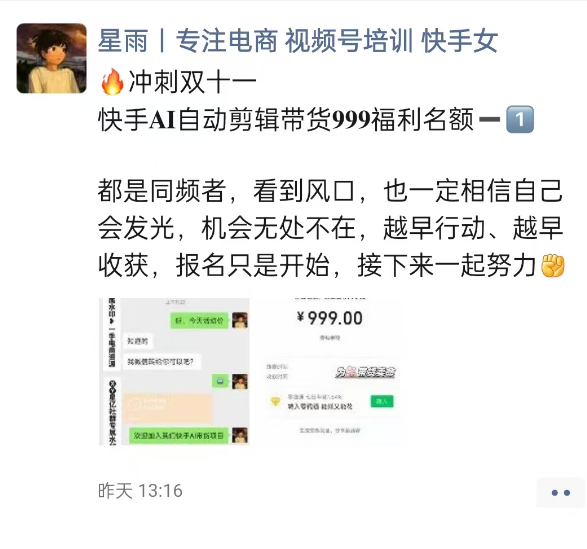Click the 昨天 13:16 timestamp
This screenshot has width=587, height=549.
[140, 491]
